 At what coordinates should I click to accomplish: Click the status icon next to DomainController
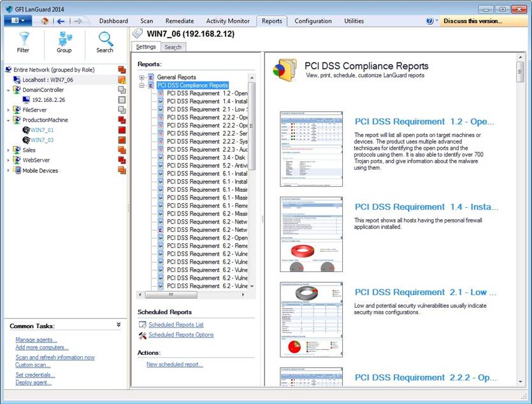pos(122,90)
